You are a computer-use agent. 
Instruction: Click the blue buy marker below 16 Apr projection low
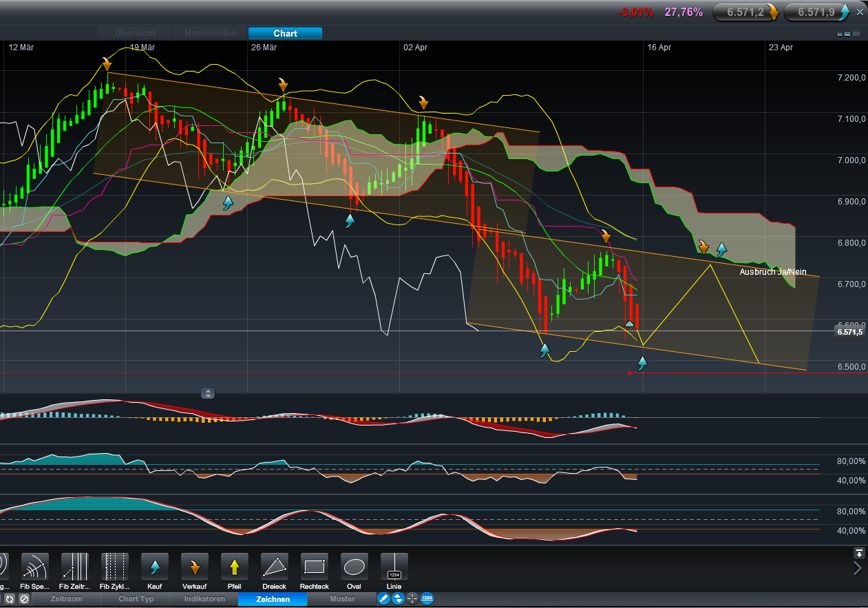click(643, 363)
